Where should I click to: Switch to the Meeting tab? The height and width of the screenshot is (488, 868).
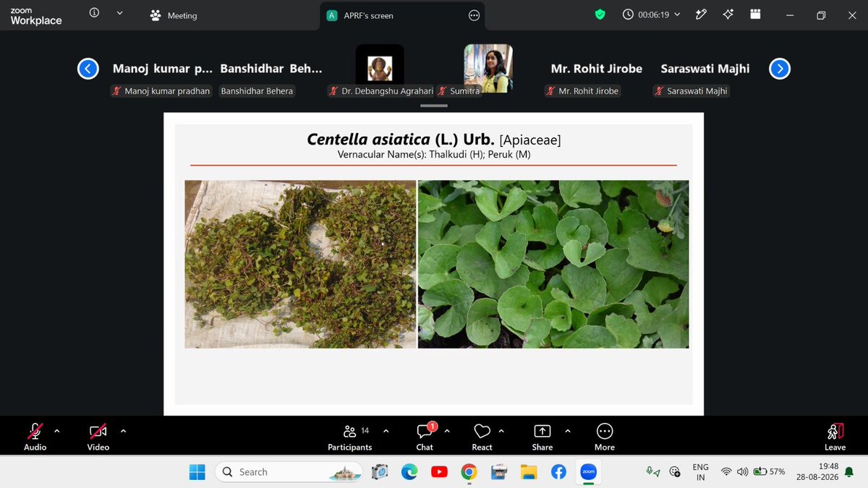tap(174, 15)
